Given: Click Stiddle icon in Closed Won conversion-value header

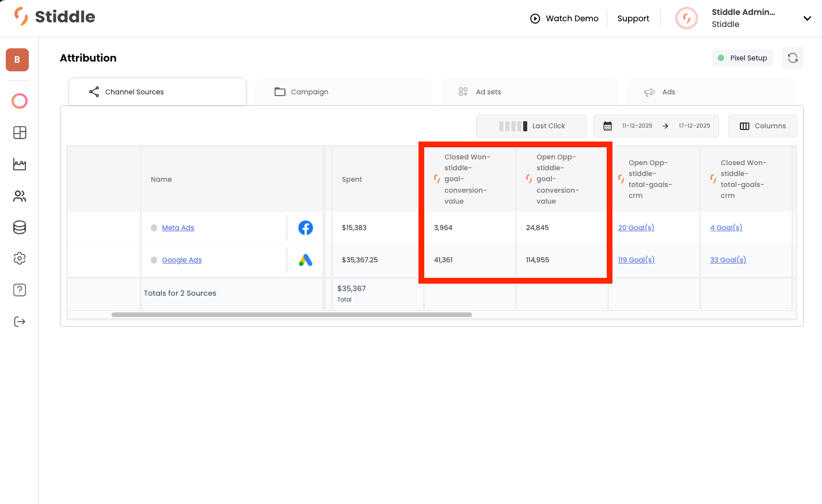Looking at the screenshot, I should coord(437,179).
